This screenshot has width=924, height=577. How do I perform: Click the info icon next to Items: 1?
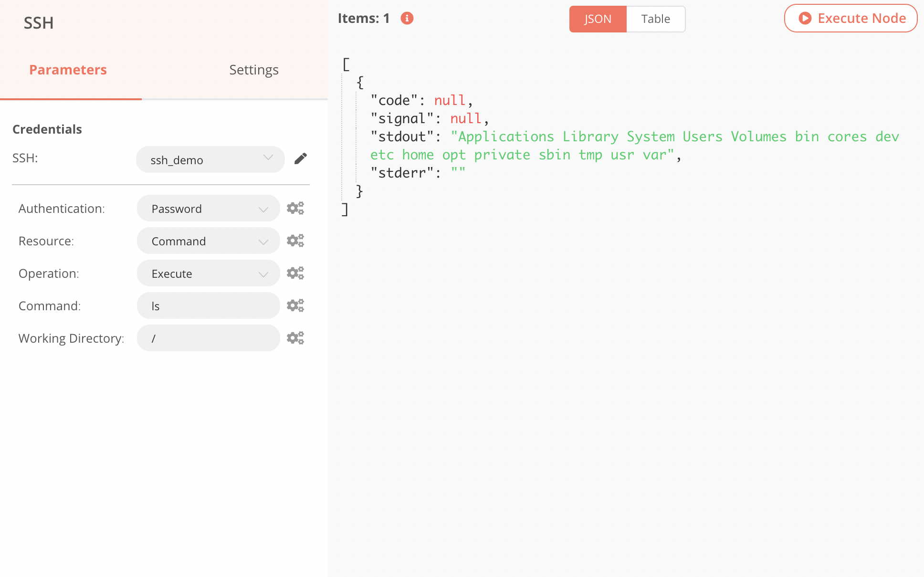pyautogui.click(x=406, y=18)
